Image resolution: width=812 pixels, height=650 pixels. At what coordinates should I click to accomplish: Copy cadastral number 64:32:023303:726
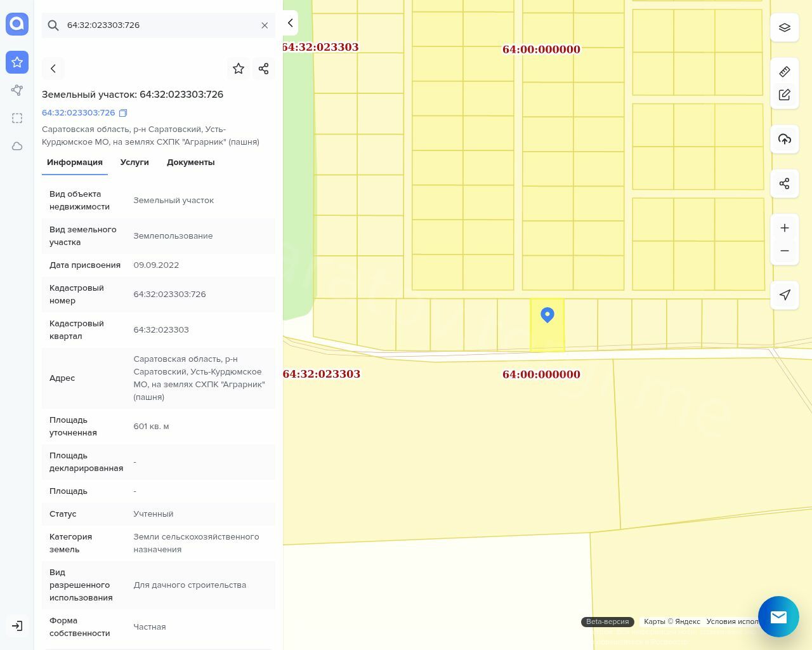click(x=123, y=113)
